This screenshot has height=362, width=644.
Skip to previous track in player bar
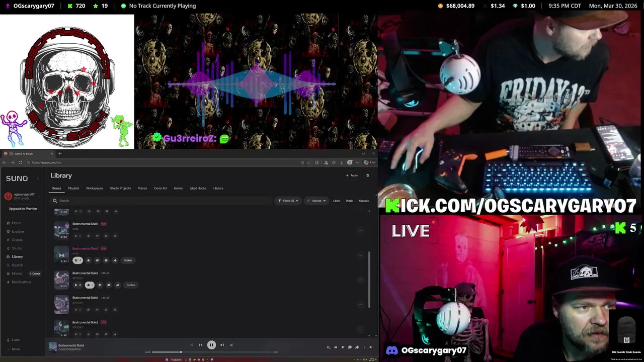201,345
